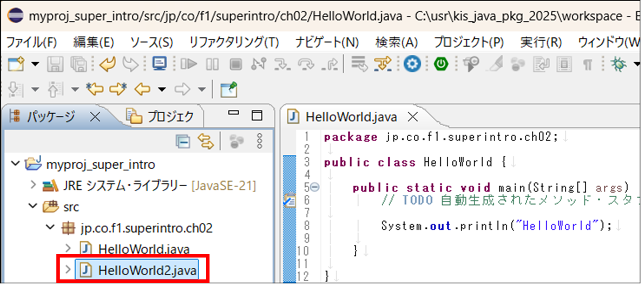644x291 pixels.
Task: Click the blue gear toolbar icon
Action: tap(412, 64)
